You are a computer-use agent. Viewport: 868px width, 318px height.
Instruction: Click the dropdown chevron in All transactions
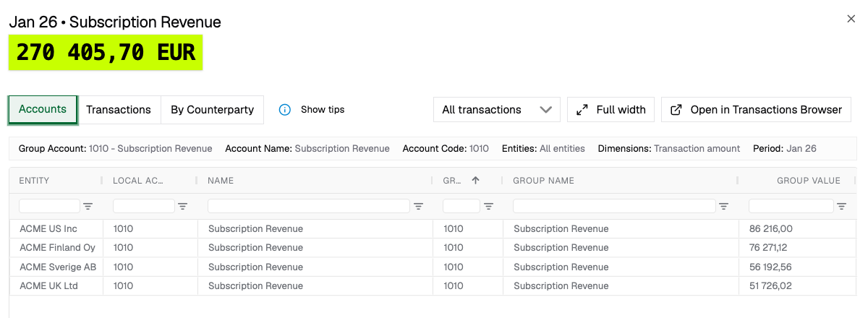tap(545, 110)
